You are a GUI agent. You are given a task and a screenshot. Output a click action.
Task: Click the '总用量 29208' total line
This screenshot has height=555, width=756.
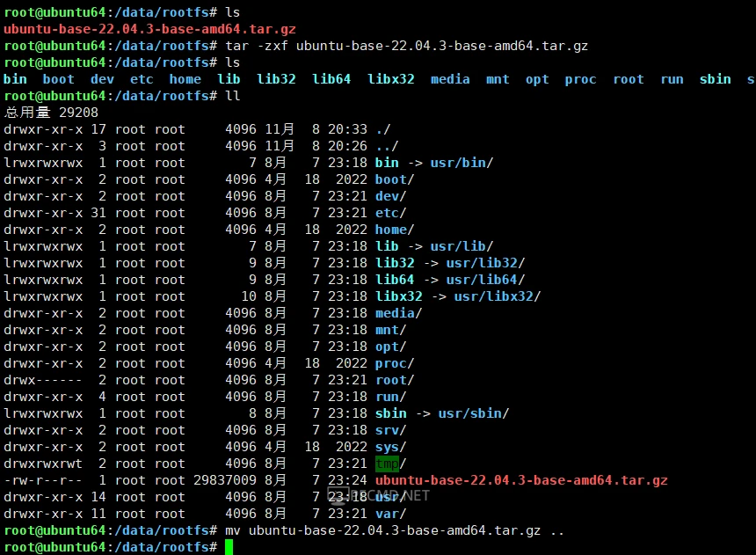click(51, 113)
